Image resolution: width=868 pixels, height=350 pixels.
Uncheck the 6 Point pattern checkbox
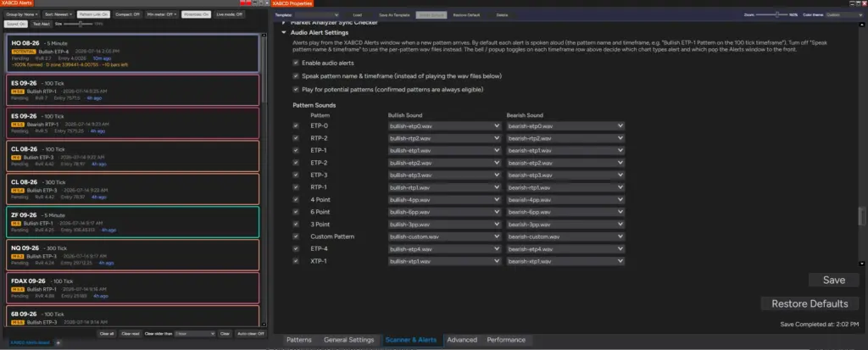click(x=296, y=212)
